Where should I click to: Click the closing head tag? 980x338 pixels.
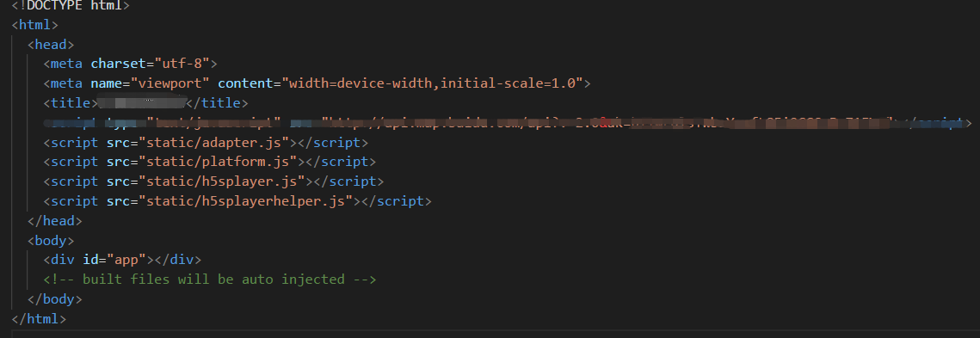(x=55, y=220)
